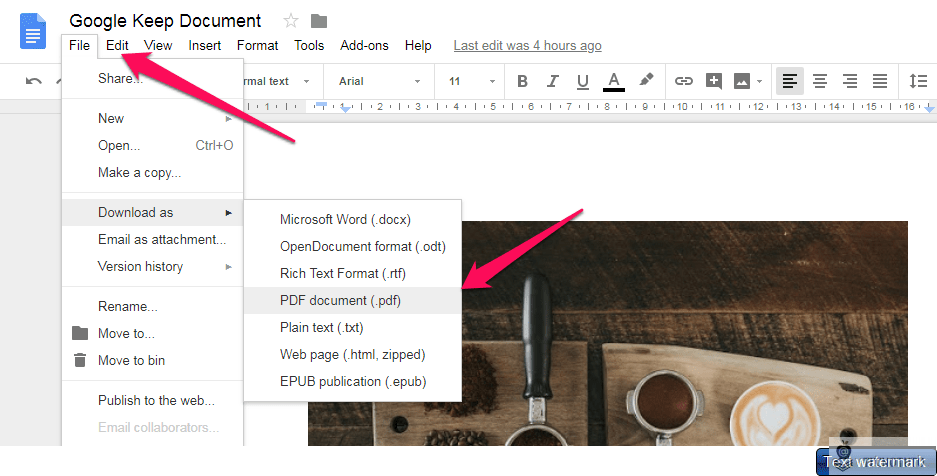Click the Insert image icon

742,81
